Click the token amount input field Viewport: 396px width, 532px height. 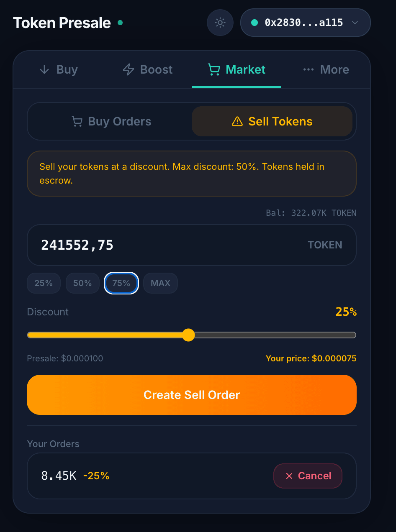[x=167, y=245]
